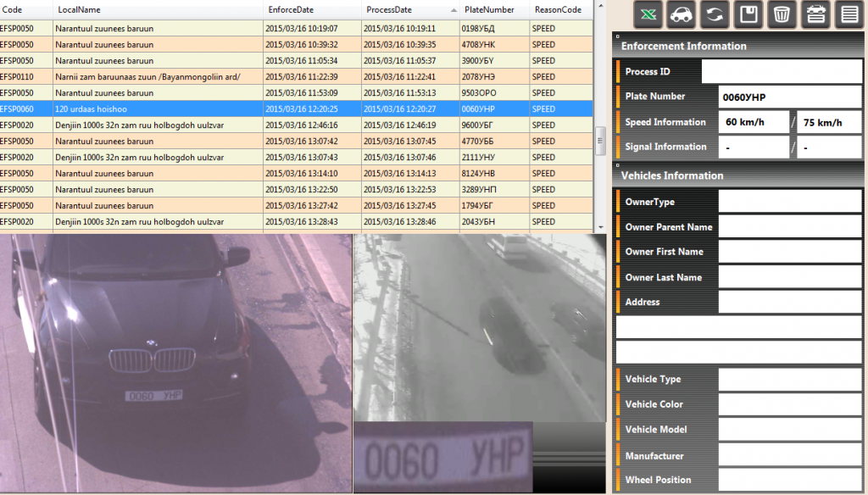Click the Vehicle Color input field
The width and height of the screenshot is (868, 495).
tap(789, 404)
